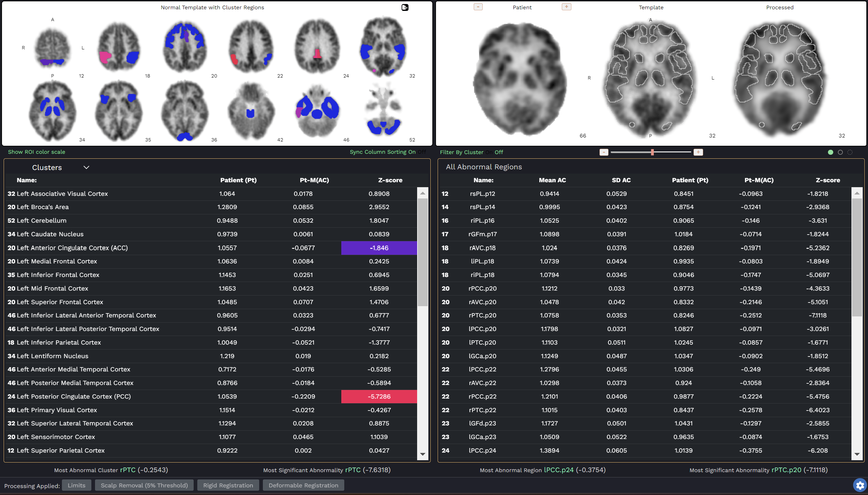Viewport: 868px width, 495px height.
Task: Select template slice 52 thumbnail
Action: pyautogui.click(x=383, y=110)
